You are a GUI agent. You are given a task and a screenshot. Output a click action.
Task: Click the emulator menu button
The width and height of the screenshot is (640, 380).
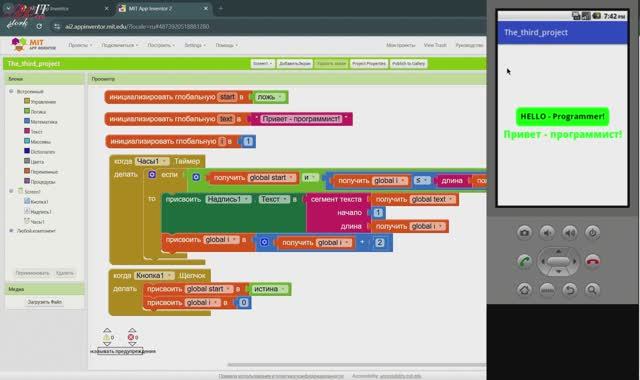[547, 290]
